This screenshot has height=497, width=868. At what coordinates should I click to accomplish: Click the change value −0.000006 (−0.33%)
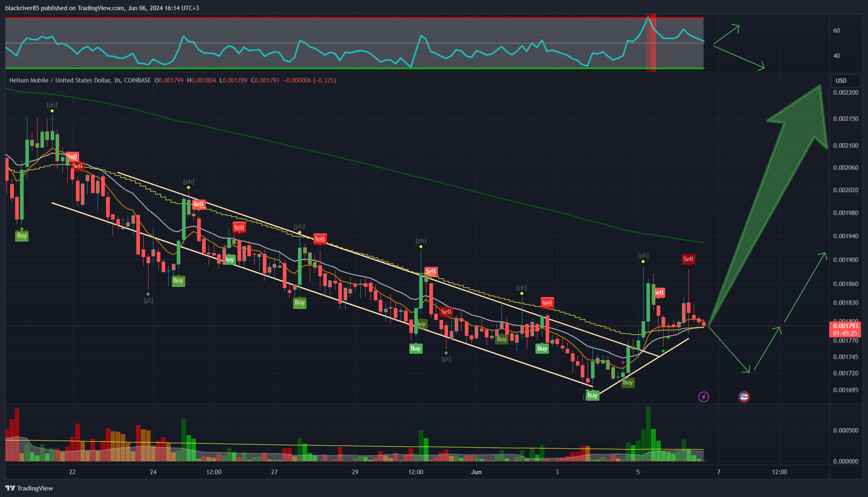tap(310, 80)
